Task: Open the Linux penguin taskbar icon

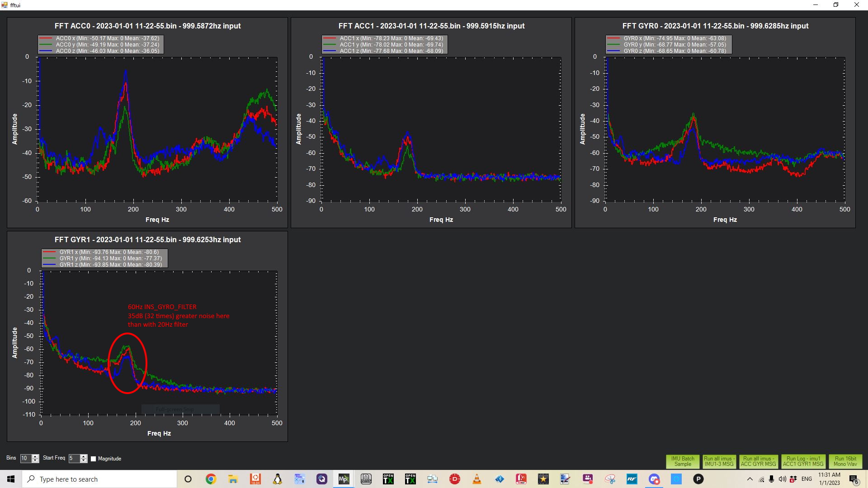Action: pos(277,479)
